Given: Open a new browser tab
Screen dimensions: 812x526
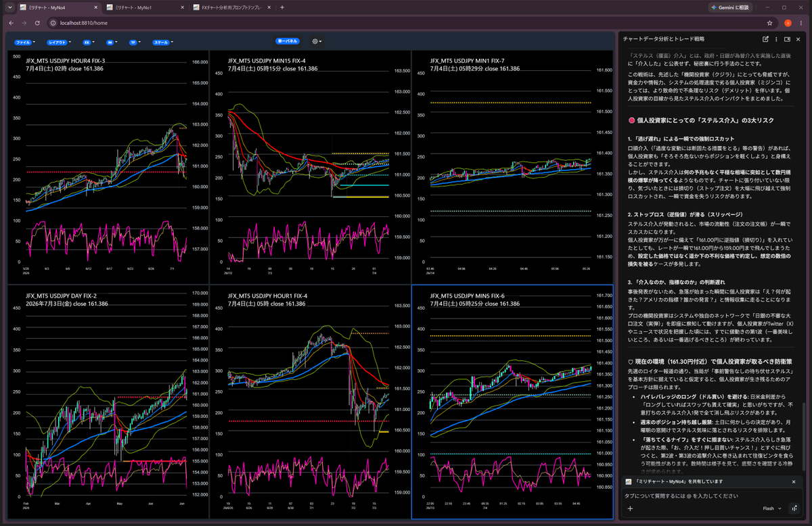Looking at the screenshot, I should point(282,7).
